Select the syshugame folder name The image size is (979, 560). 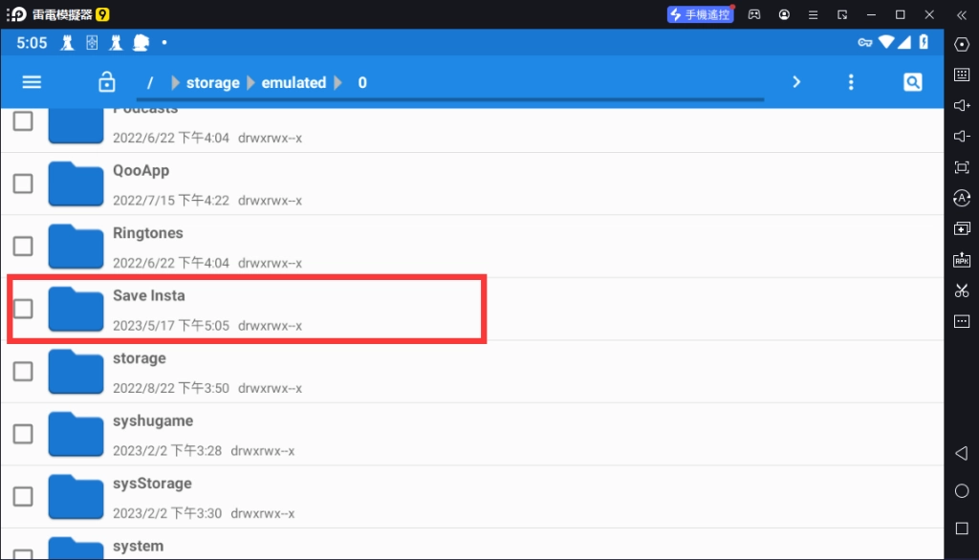(153, 420)
